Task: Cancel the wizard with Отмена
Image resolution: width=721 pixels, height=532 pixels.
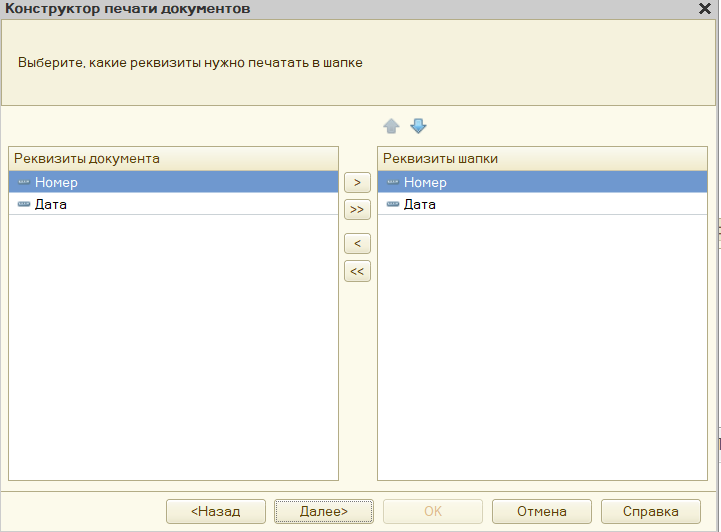Action: tap(542, 511)
